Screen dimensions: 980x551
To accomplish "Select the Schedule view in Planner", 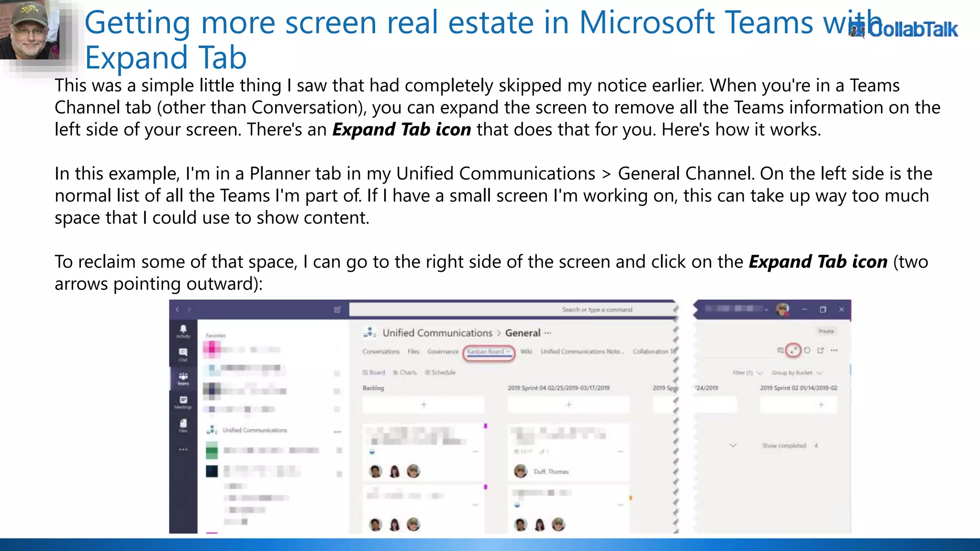I will click(x=440, y=372).
